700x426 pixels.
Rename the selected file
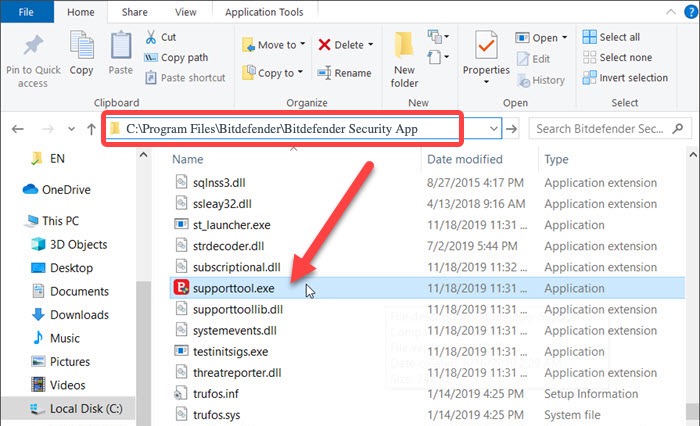(344, 73)
